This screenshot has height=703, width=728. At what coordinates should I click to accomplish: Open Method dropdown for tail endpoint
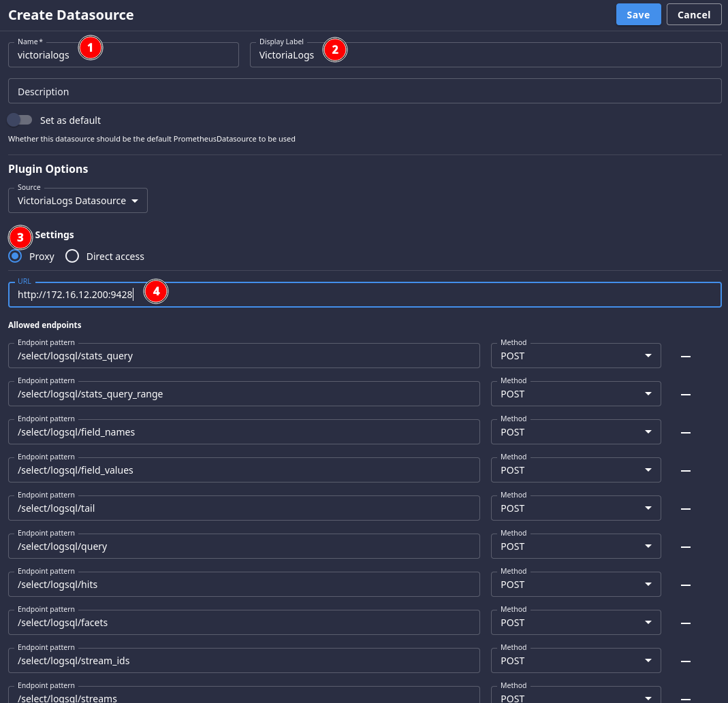point(575,508)
